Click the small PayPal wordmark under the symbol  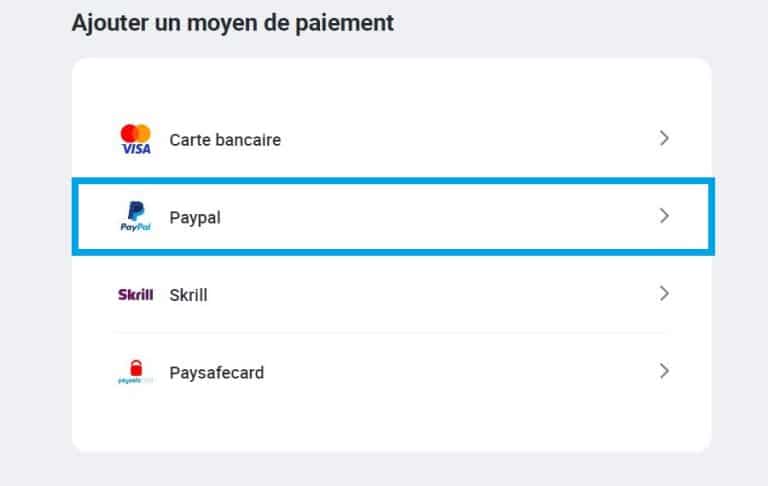[x=135, y=227]
